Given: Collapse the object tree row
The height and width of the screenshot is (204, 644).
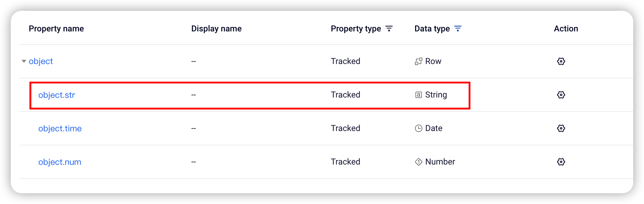Looking at the screenshot, I should 24,61.
